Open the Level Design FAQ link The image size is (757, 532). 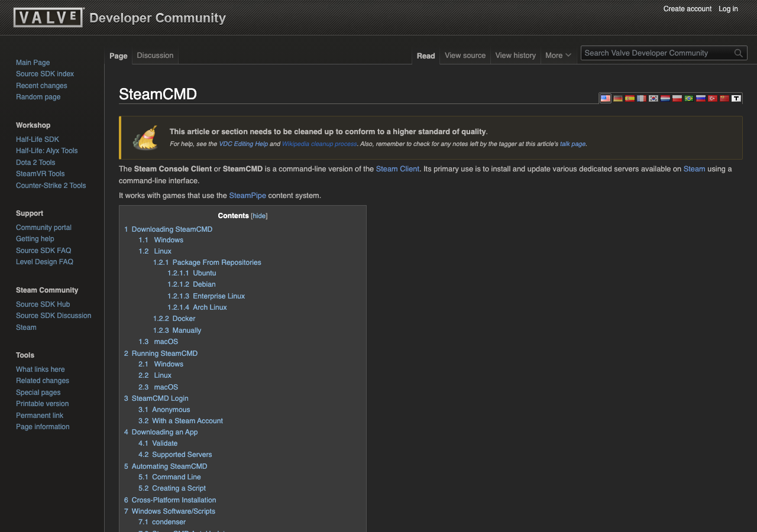(44, 262)
